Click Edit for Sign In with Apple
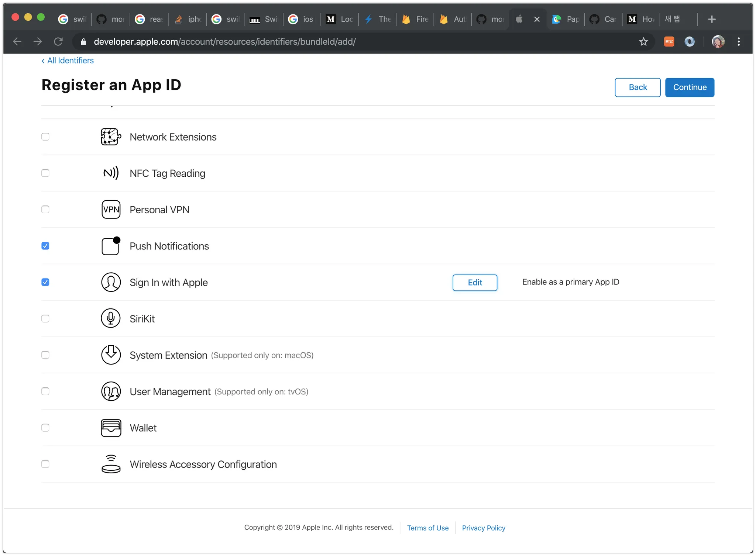 click(475, 283)
